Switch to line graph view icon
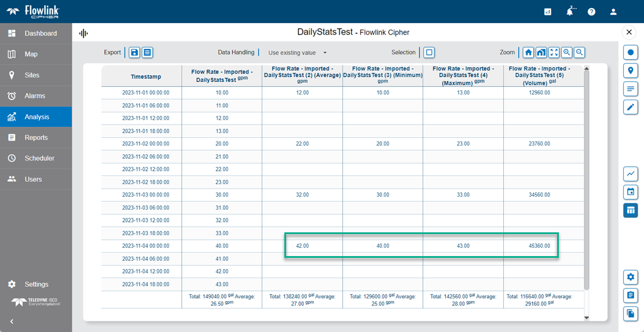 pos(631,173)
